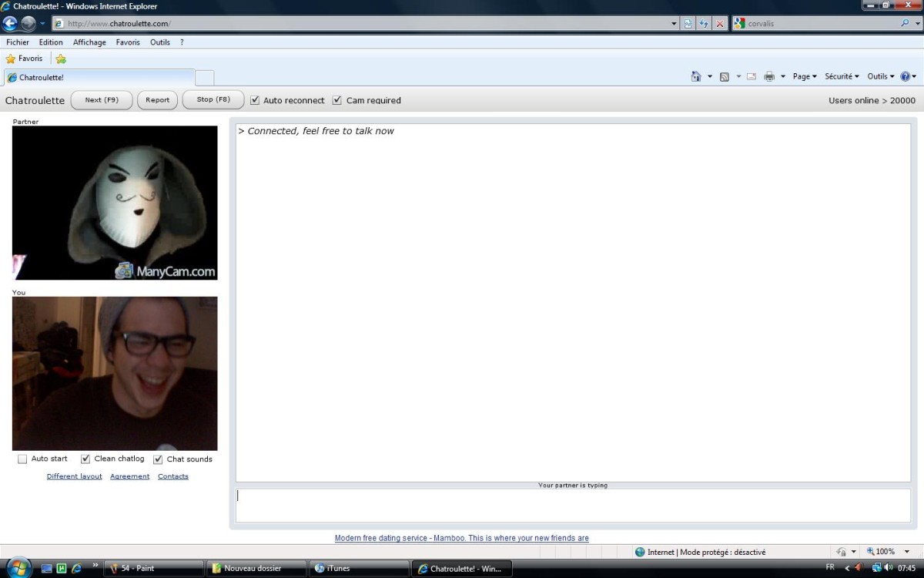924x578 pixels.
Task: Switch to 54 - Paint taskbar window
Action: click(154, 569)
